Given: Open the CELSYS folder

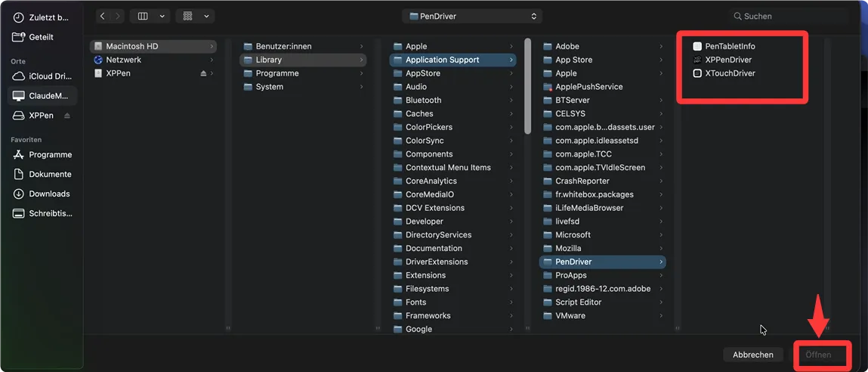Looking at the screenshot, I should [x=603, y=113].
